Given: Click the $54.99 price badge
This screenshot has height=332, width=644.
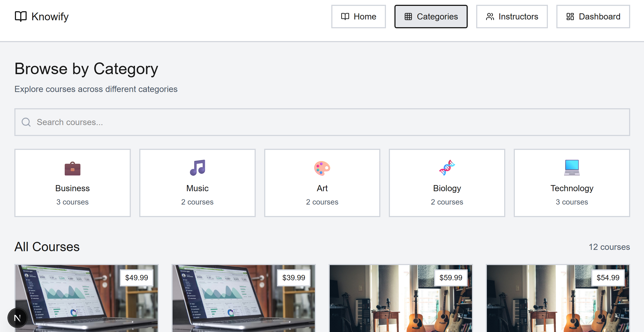Looking at the screenshot, I should 608,278.
